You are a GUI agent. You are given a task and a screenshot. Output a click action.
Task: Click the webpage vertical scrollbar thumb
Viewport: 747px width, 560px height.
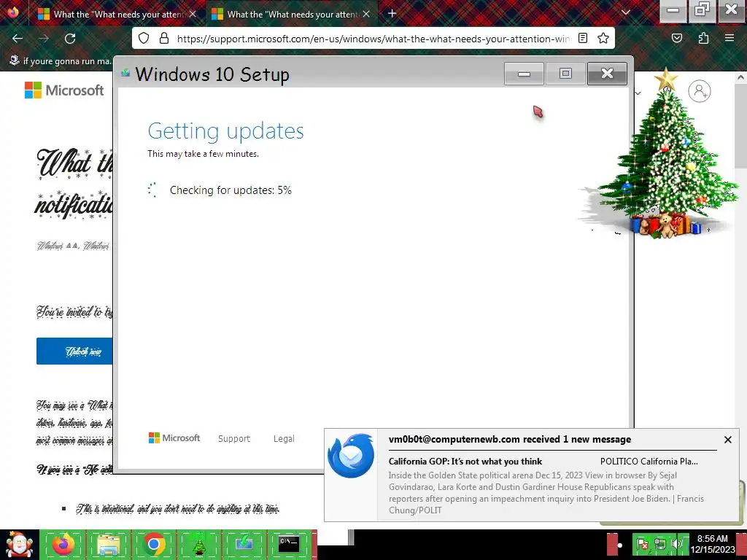pos(741,125)
